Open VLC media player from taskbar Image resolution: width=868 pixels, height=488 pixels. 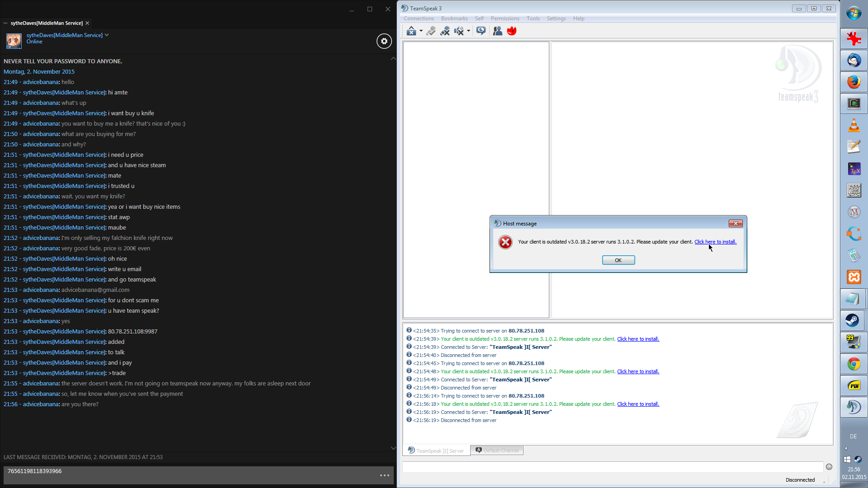tap(854, 125)
